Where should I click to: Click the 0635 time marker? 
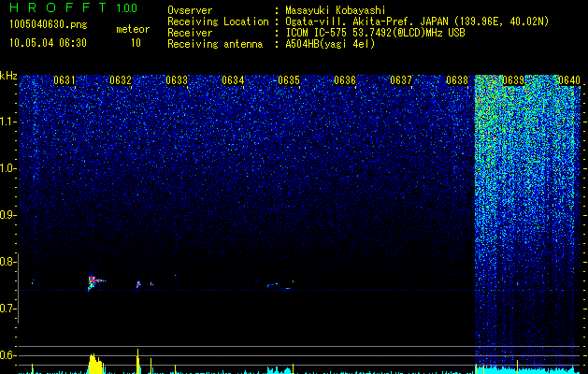tap(289, 80)
